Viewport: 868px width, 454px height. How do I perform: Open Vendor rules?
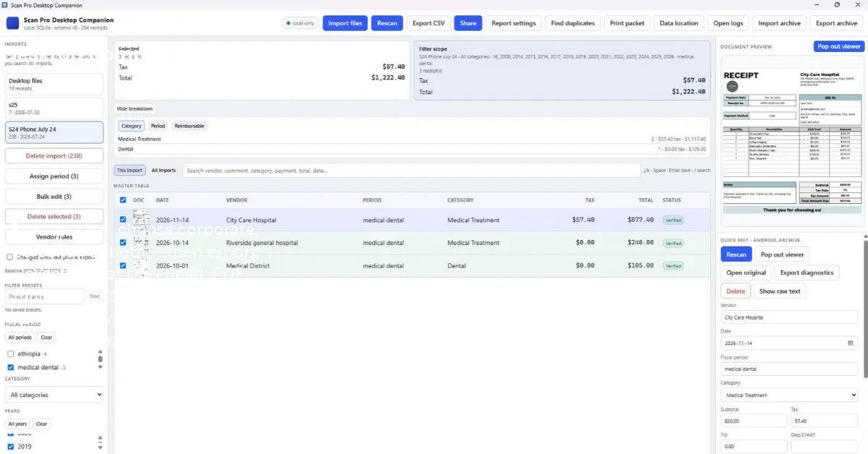[x=54, y=236]
